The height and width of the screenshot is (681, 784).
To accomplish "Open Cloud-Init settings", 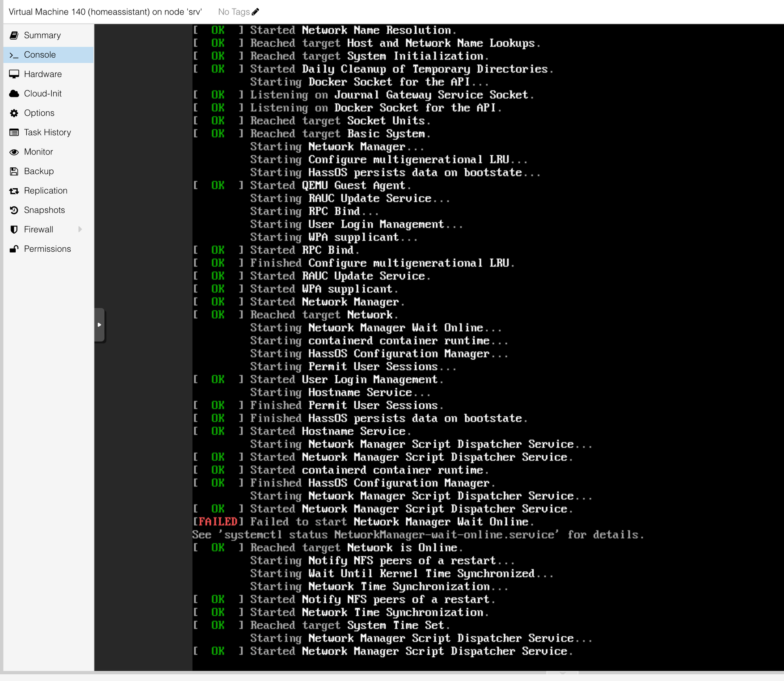I will [49, 94].
